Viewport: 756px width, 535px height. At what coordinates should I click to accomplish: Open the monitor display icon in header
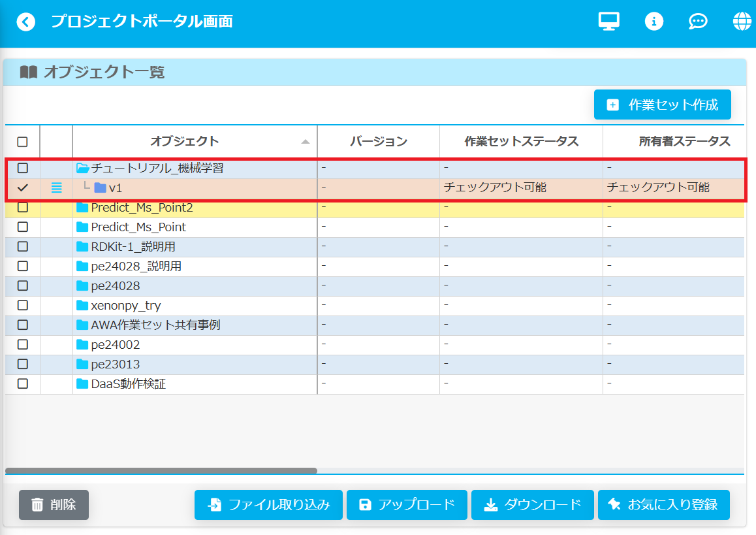coord(608,22)
